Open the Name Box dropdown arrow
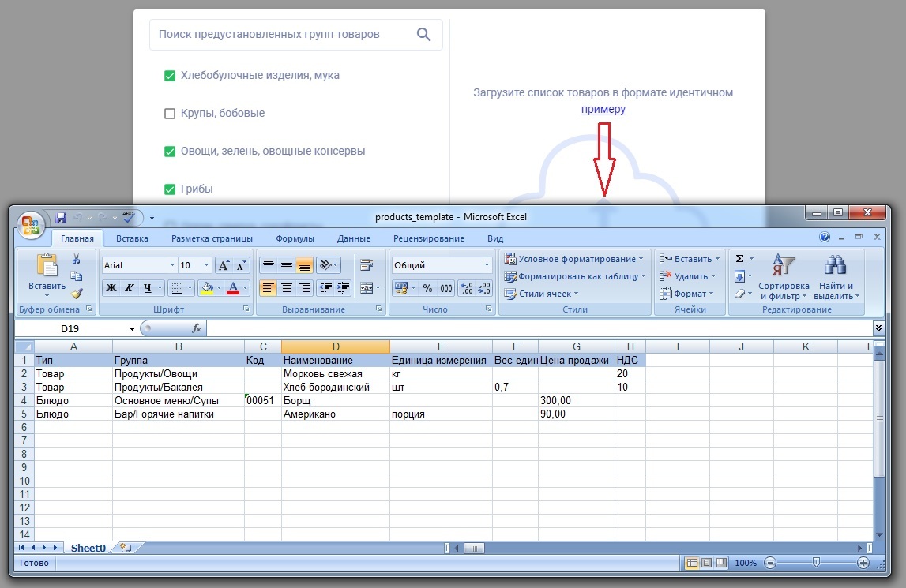The image size is (906, 588). [x=132, y=328]
